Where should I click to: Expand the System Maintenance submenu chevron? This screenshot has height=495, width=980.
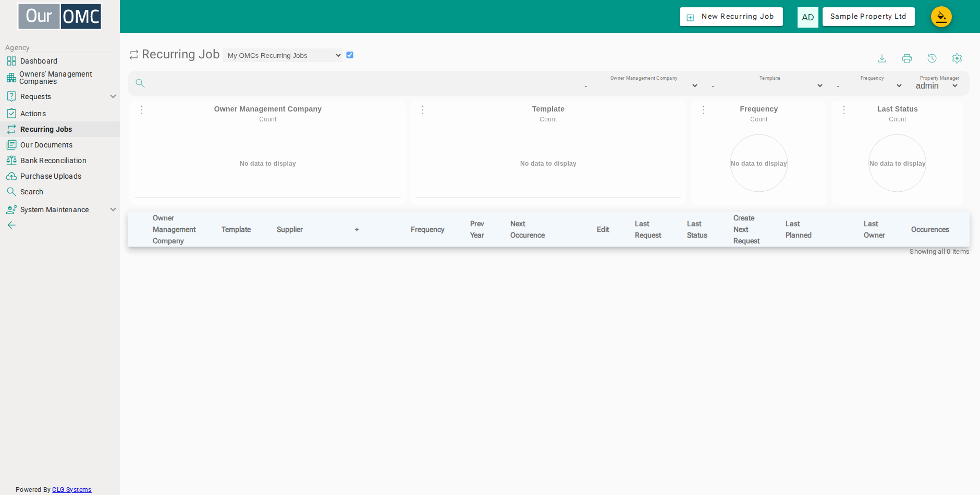pyautogui.click(x=113, y=209)
